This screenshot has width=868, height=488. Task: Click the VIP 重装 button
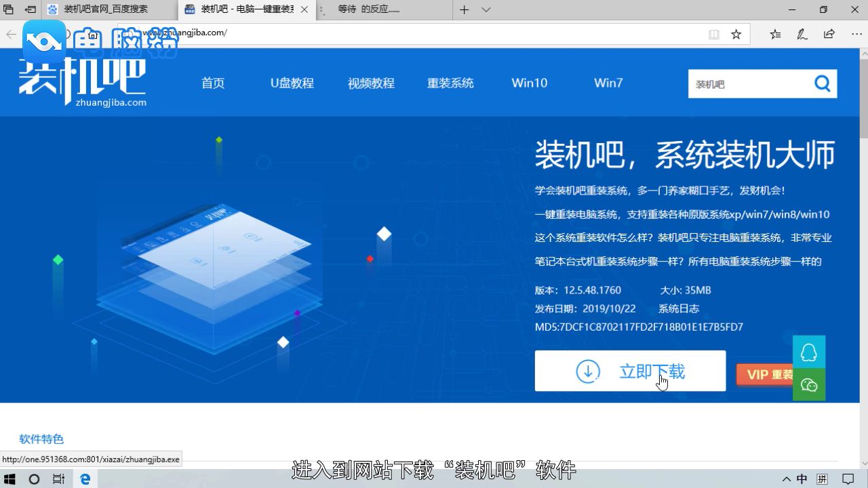(766, 375)
